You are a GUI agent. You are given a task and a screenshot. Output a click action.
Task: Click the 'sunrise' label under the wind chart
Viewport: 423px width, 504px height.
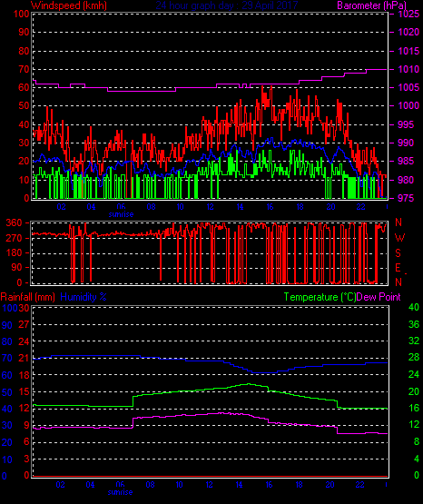[x=121, y=214]
